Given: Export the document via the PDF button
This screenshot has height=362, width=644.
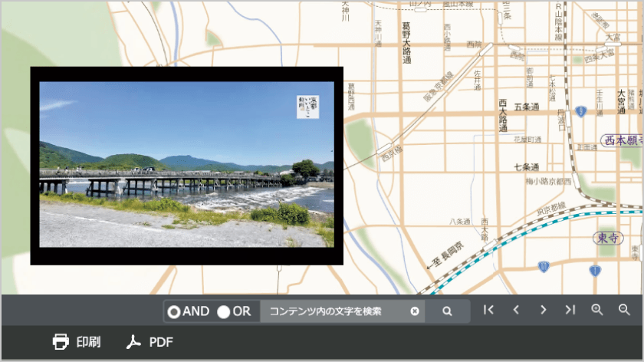Looking at the screenshot, I should pos(149,342).
